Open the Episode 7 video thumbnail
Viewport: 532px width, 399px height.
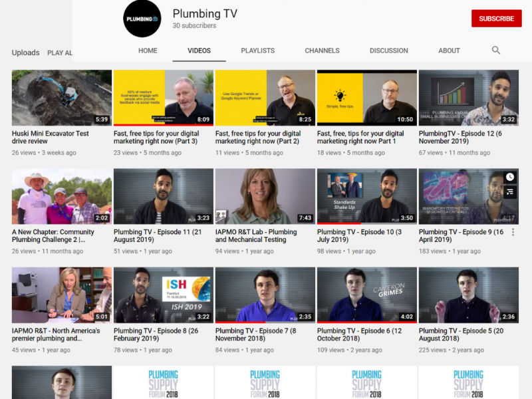(265, 295)
